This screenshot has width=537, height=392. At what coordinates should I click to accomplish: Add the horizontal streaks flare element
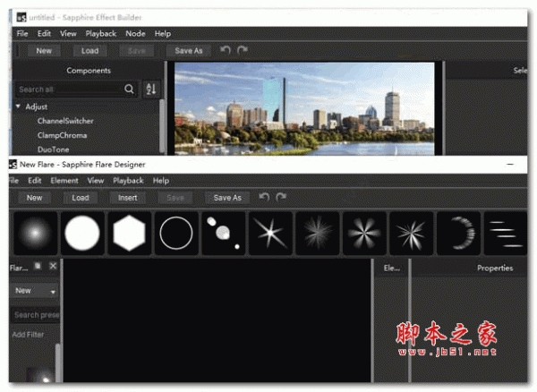click(506, 234)
